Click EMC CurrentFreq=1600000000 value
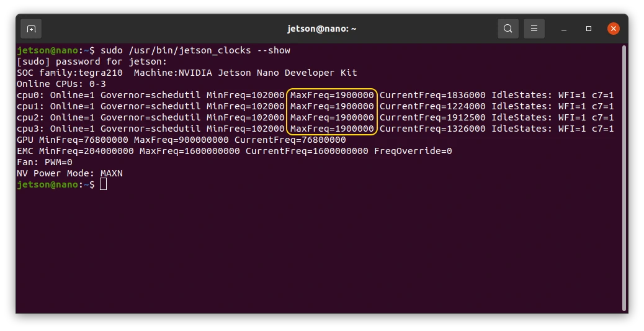 pyautogui.click(x=307, y=151)
